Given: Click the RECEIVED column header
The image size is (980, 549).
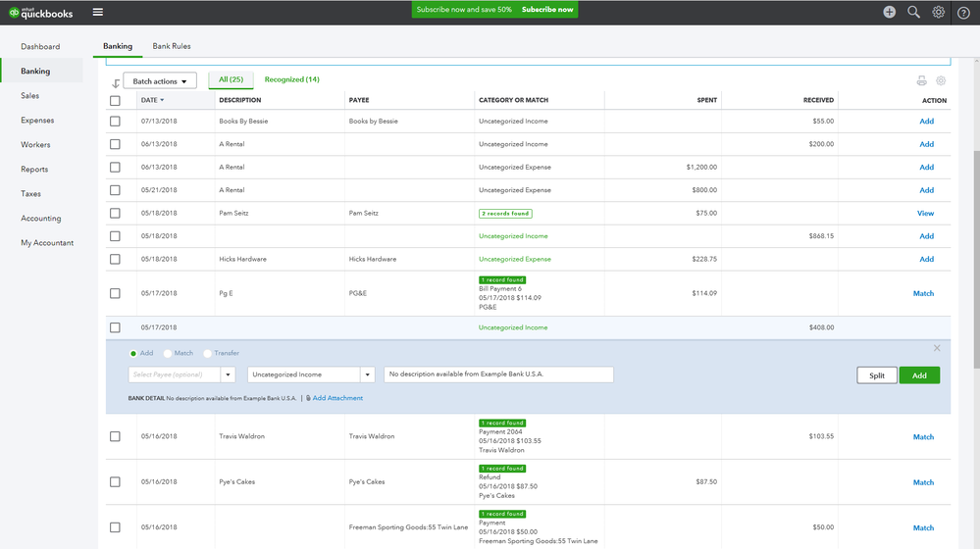Looking at the screenshot, I should click(x=818, y=100).
